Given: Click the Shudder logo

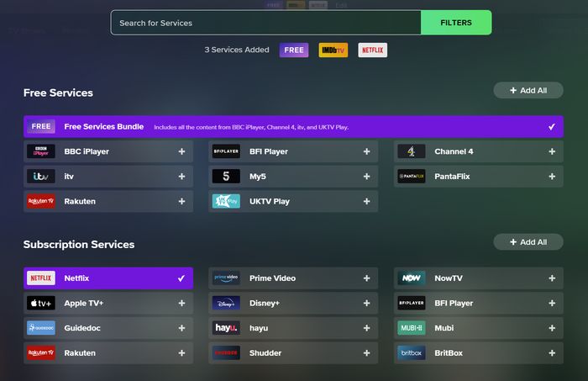Looking at the screenshot, I should click(x=226, y=353).
